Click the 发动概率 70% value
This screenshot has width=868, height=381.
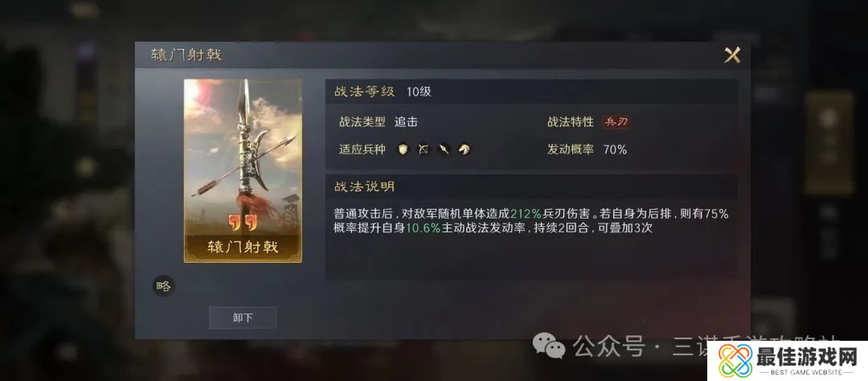click(x=615, y=150)
